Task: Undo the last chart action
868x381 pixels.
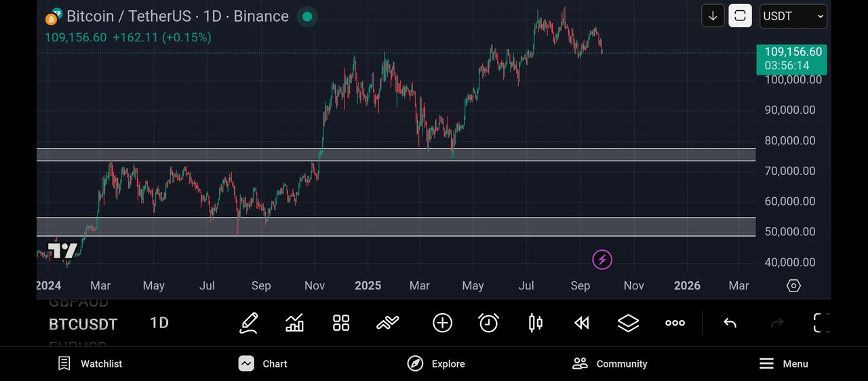Action: [730, 323]
